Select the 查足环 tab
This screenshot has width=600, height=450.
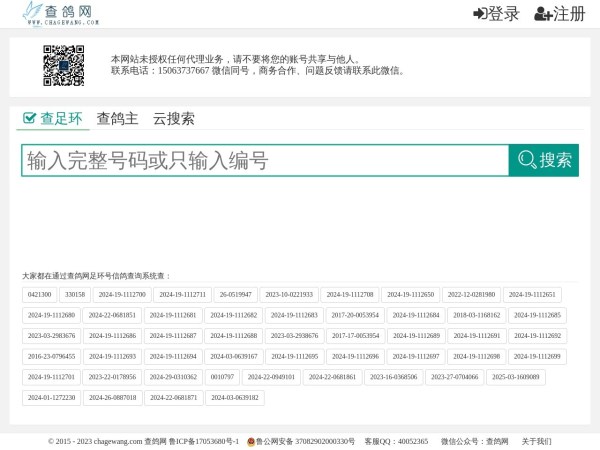coord(52,118)
